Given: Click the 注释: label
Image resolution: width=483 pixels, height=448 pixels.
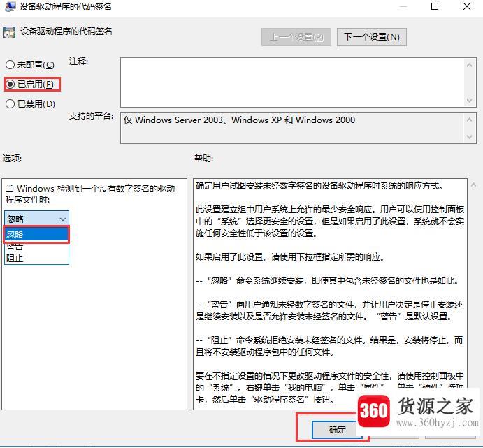Looking at the screenshot, I should point(78,62).
